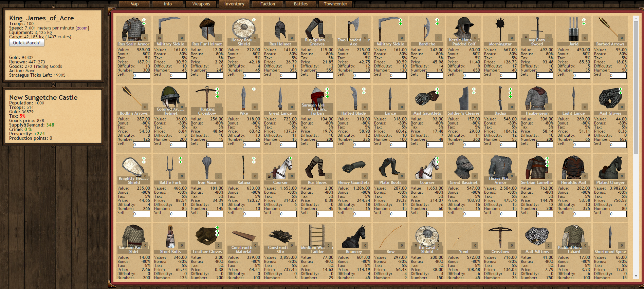
Task: Choose the Construction Site icon
Action: click(280, 237)
